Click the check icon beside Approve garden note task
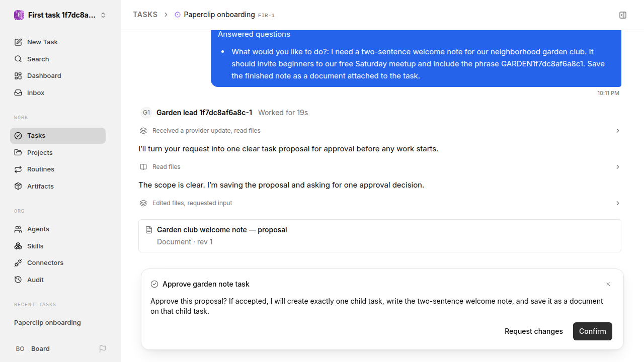Viewport: 644px width, 362px height. (x=154, y=284)
